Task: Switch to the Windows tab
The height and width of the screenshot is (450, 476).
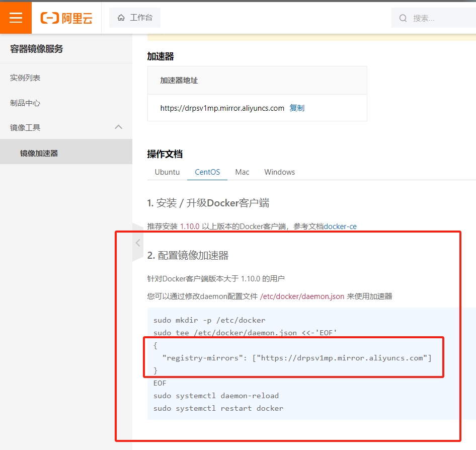Action: click(280, 172)
